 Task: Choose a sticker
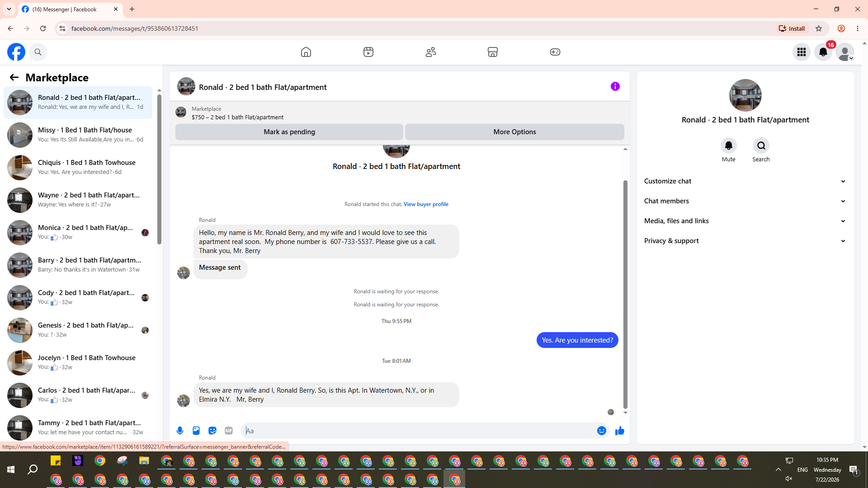click(212, 431)
